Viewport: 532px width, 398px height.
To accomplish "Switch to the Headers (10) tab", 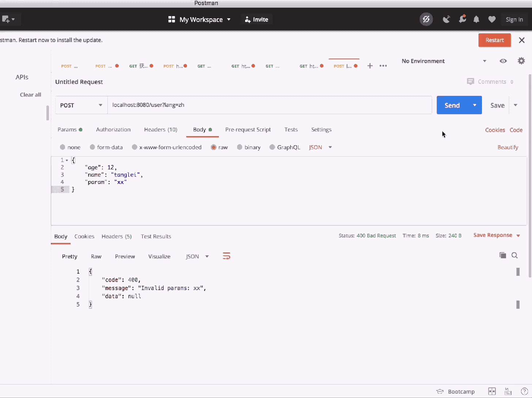I will (161, 129).
